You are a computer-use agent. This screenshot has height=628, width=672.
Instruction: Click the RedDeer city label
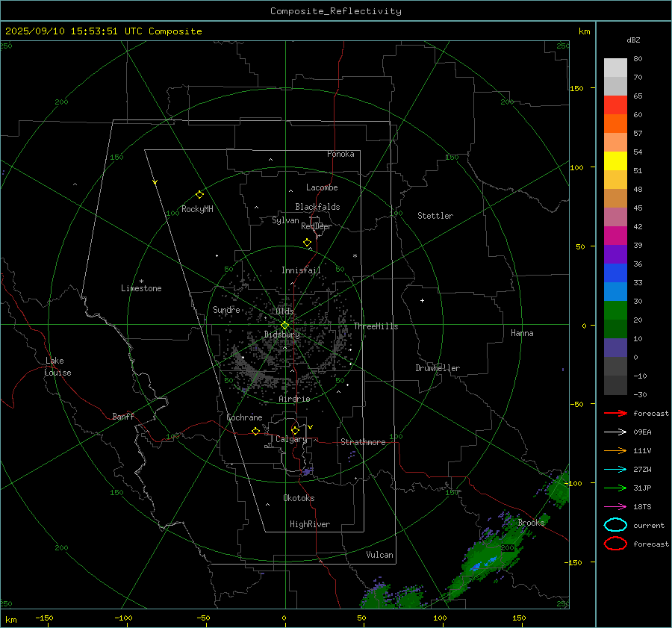tap(317, 226)
